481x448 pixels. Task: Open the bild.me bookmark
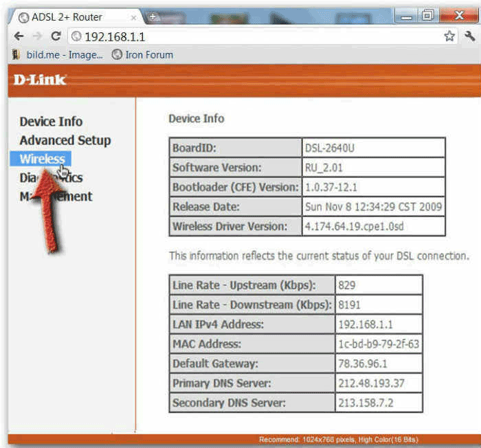click(58, 55)
